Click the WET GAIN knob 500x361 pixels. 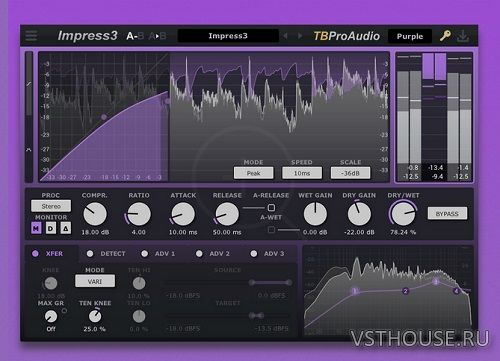[315, 214]
